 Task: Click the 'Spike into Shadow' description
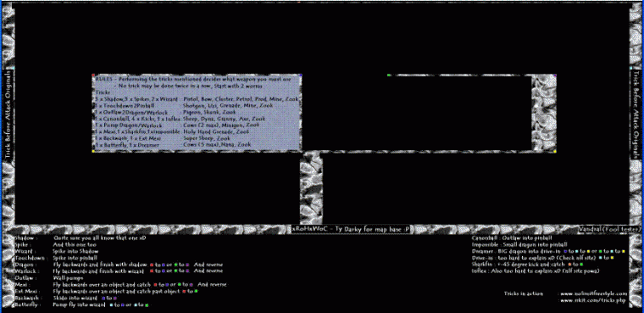click(x=76, y=251)
